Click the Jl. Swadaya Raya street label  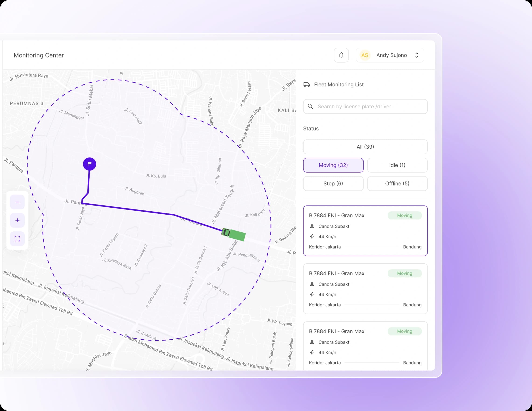(x=117, y=264)
